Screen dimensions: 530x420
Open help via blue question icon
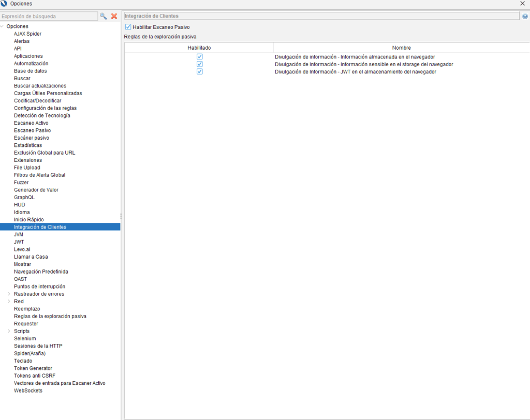[x=525, y=16]
